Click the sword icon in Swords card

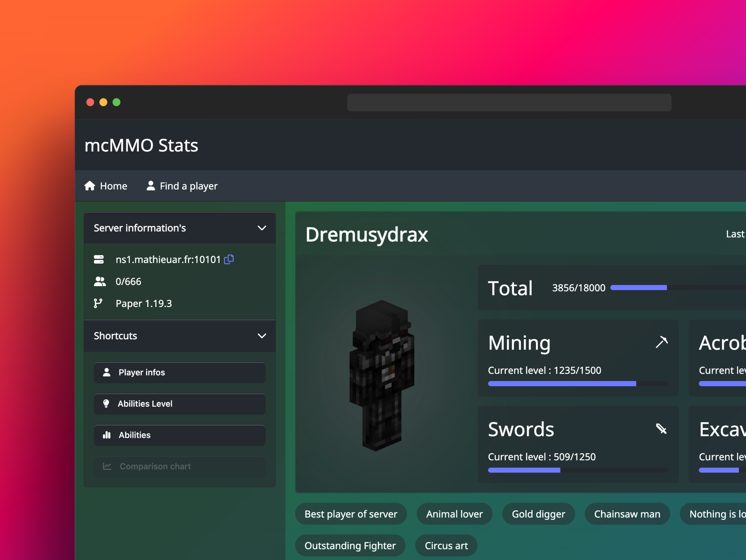pyautogui.click(x=661, y=428)
